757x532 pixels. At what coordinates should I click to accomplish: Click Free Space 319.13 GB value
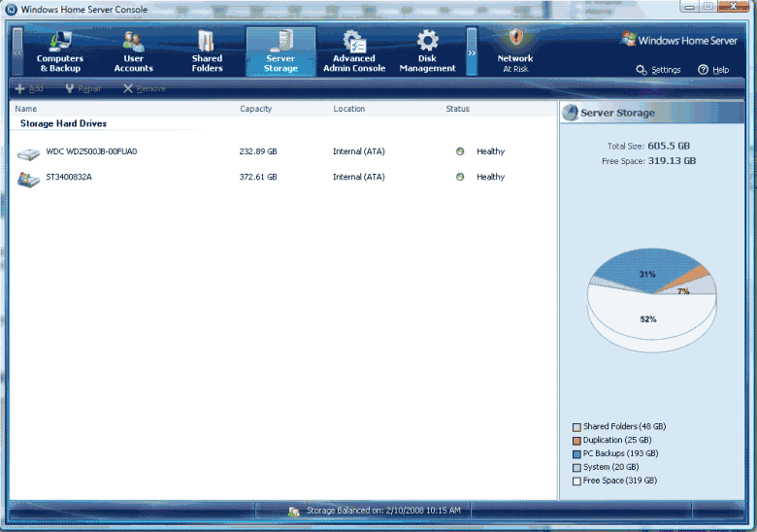coord(672,161)
